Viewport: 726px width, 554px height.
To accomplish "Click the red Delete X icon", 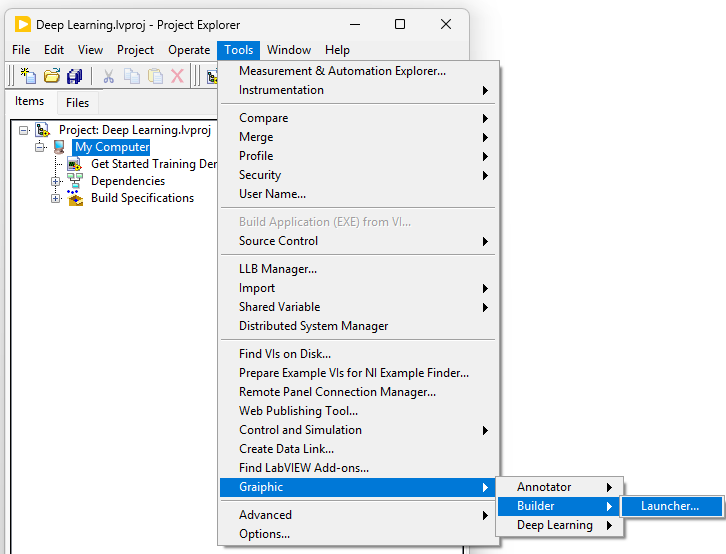I will 178,76.
